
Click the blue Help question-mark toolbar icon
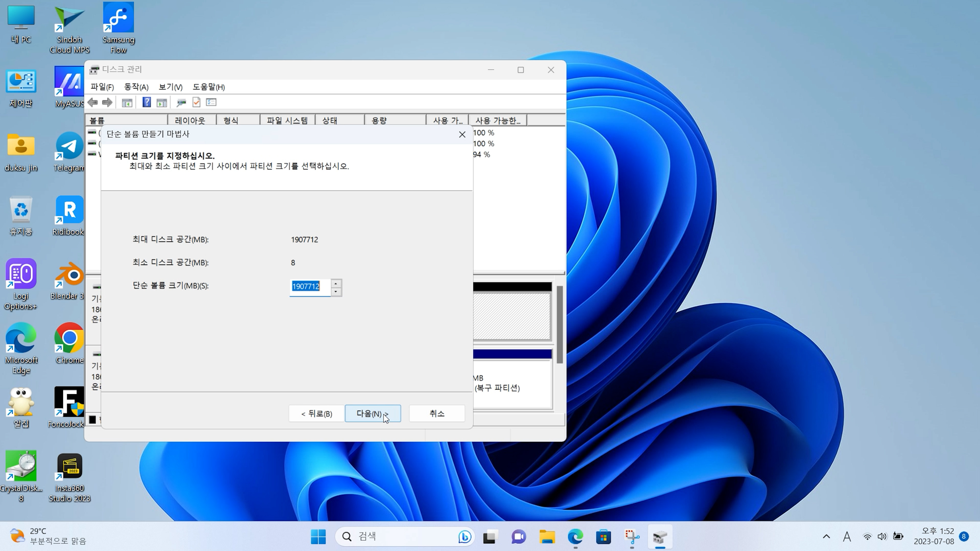pos(146,102)
